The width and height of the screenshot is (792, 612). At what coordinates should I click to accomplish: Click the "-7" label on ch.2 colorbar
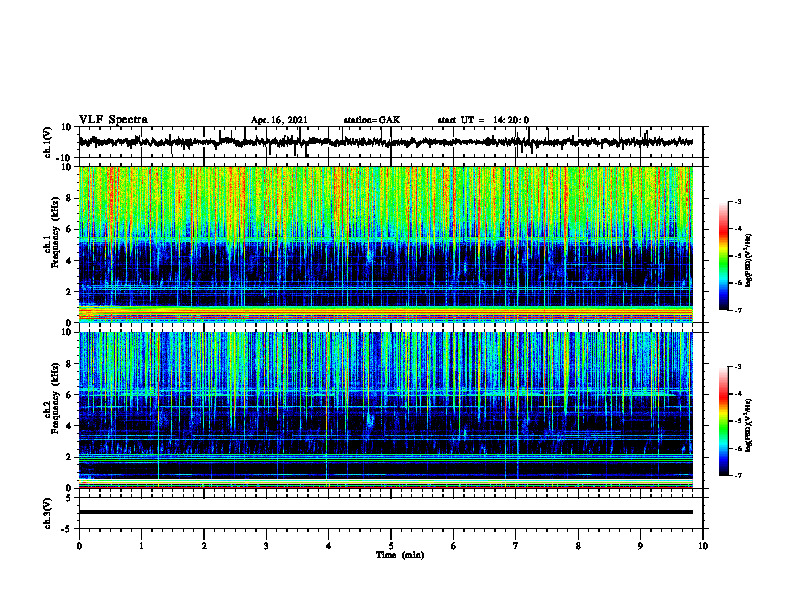pos(738,476)
